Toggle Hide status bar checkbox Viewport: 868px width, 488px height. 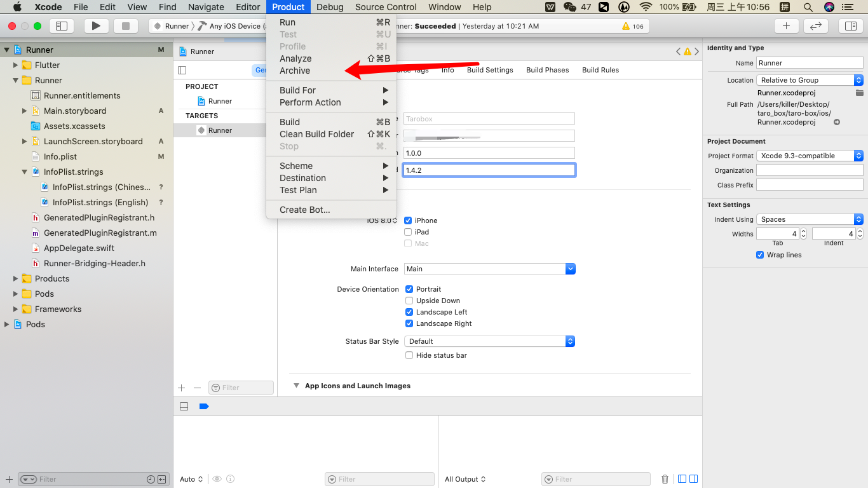(x=409, y=355)
